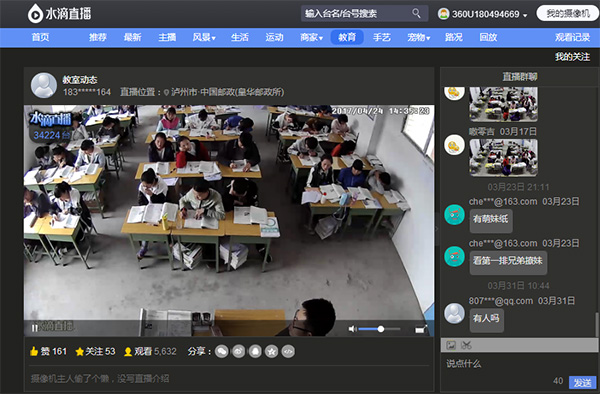The image size is (600, 394).
Task: Click avatar of 807***@qq.com commenter
Action: pyautogui.click(x=454, y=313)
